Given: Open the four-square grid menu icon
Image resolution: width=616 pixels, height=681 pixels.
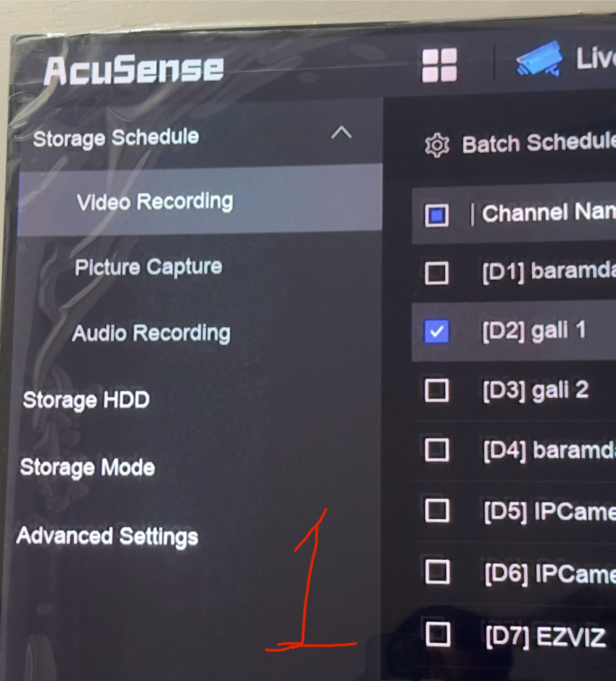Looking at the screenshot, I should (x=439, y=65).
